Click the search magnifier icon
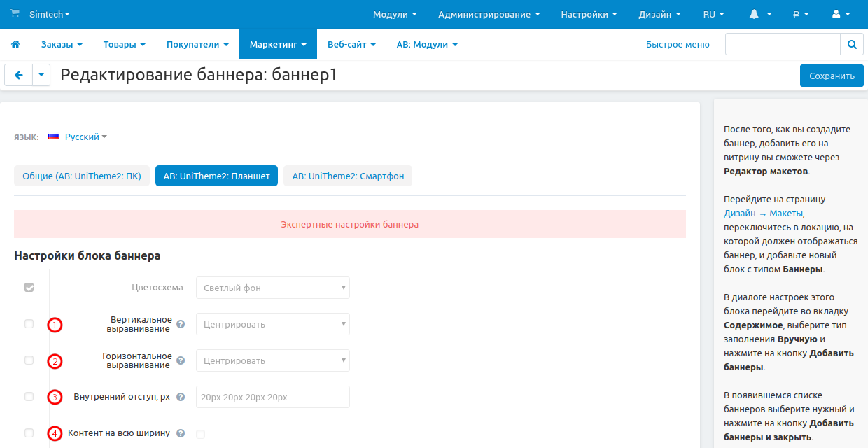Image resolution: width=868 pixels, height=448 pixels. click(852, 43)
